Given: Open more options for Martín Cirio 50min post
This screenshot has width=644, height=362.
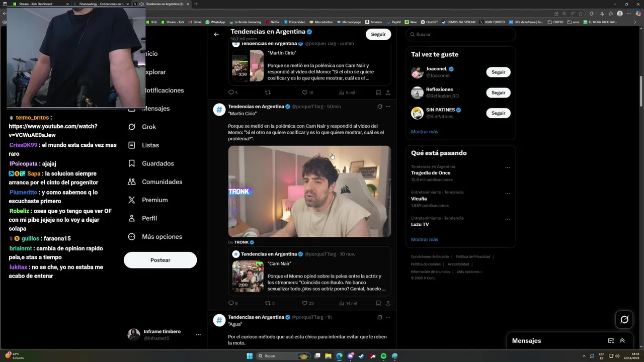Looking at the screenshot, I should pos(388,107).
